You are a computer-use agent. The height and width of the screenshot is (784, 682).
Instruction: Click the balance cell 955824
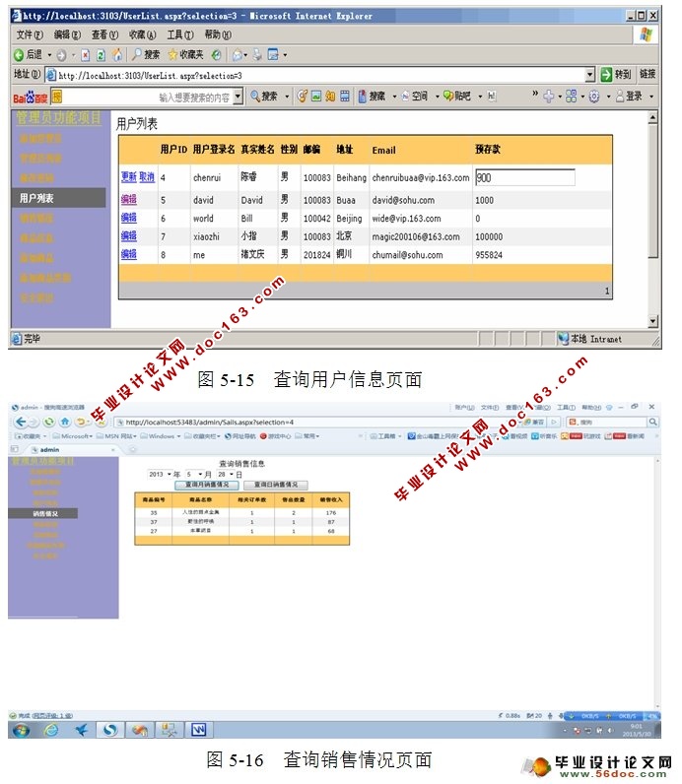click(x=489, y=255)
